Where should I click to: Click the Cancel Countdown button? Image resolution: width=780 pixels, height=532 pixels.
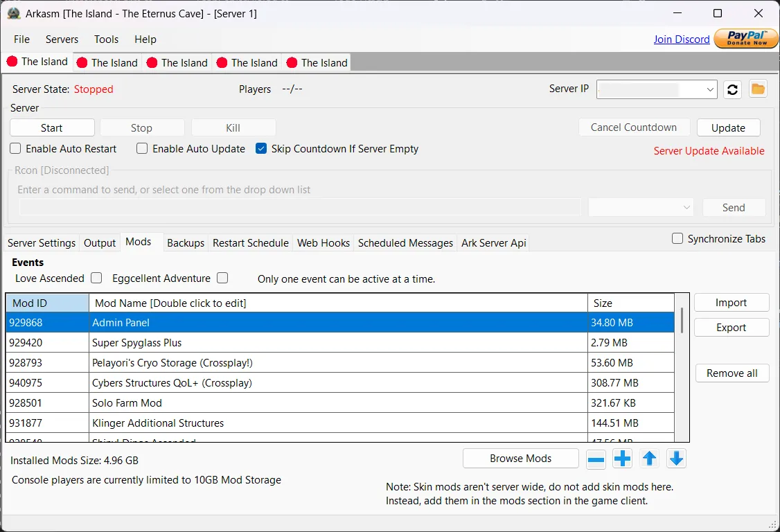pyautogui.click(x=634, y=127)
